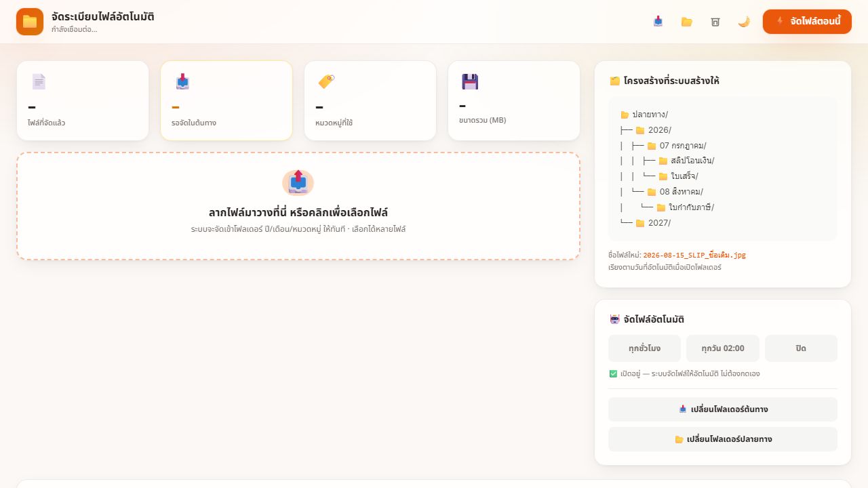Choose the ปิด schedule option
Viewport: 868px width, 488px height.
[801, 348]
